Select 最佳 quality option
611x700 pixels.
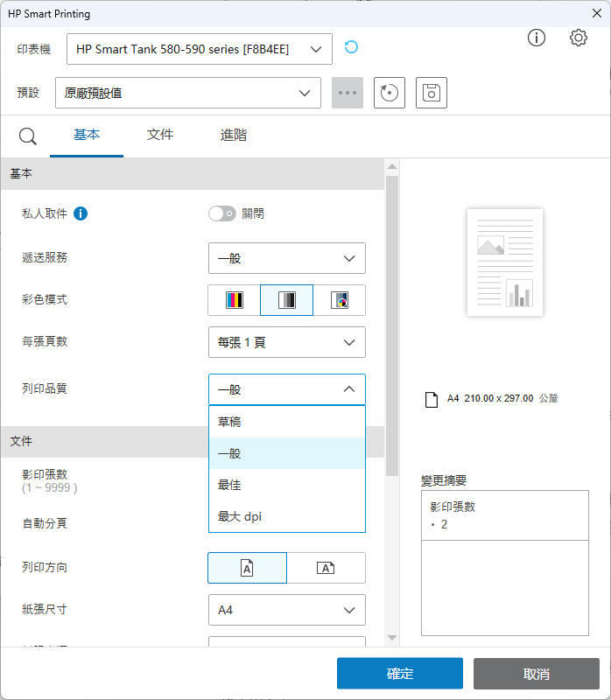(287, 485)
